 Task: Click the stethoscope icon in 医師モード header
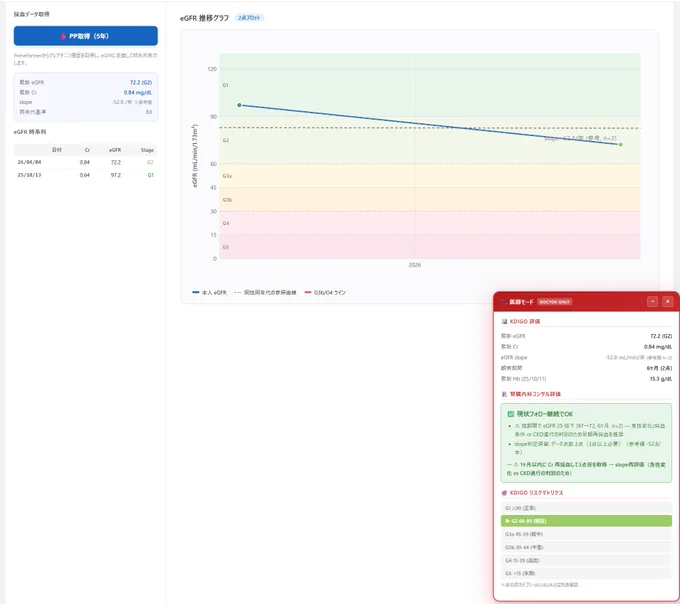[x=503, y=302]
